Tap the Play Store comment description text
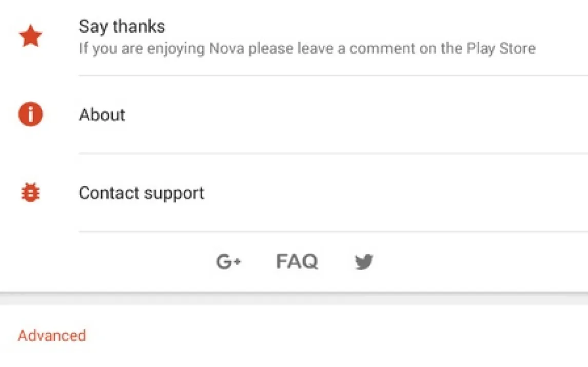 click(306, 49)
